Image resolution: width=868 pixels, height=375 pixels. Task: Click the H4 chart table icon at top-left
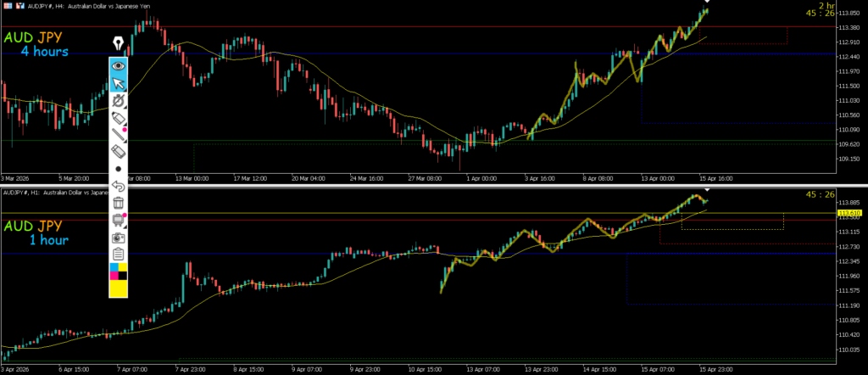pyautogui.click(x=6, y=4)
